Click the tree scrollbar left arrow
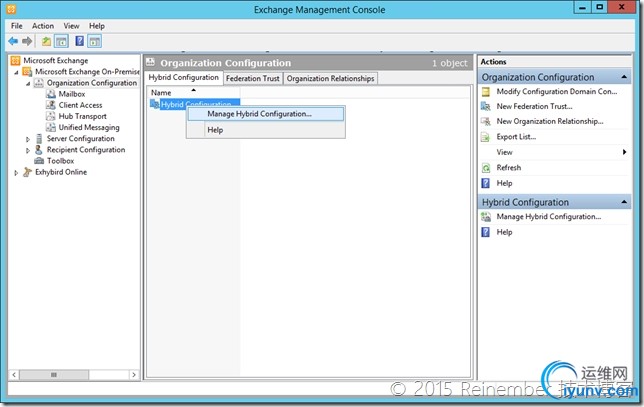This screenshot has width=644, height=407. [14, 375]
